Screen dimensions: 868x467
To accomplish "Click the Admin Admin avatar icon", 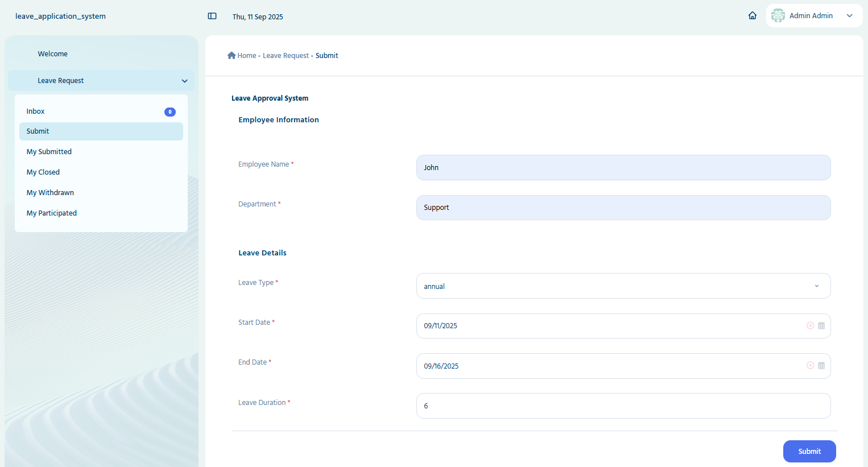I will click(778, 16).
